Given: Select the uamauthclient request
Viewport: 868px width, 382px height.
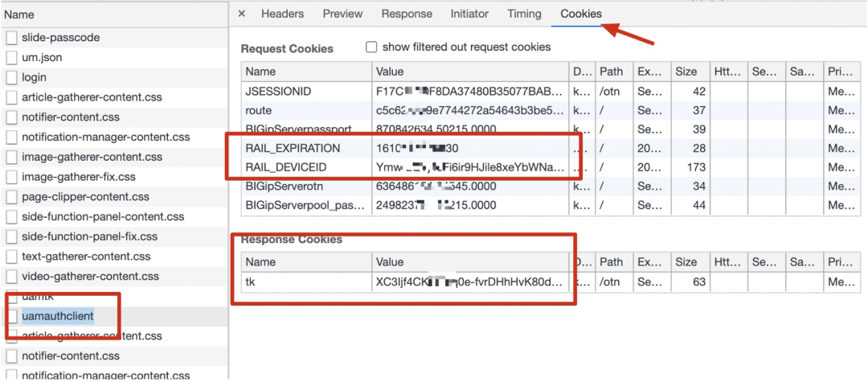Looking at the screenshot, I should (58, 316).
